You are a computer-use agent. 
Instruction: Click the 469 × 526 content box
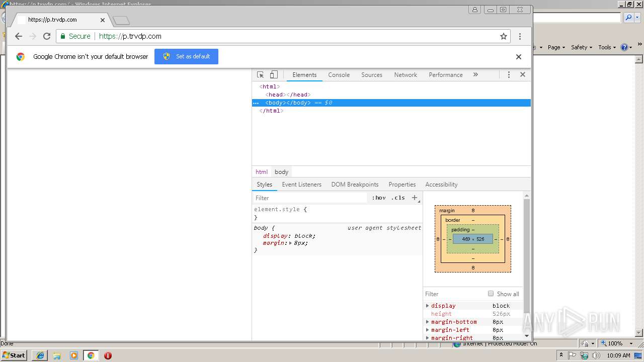click(473, 239)
